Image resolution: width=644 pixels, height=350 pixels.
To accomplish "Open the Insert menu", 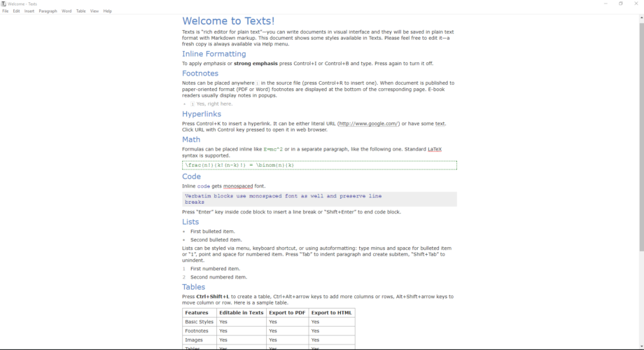I will [29, 11].
